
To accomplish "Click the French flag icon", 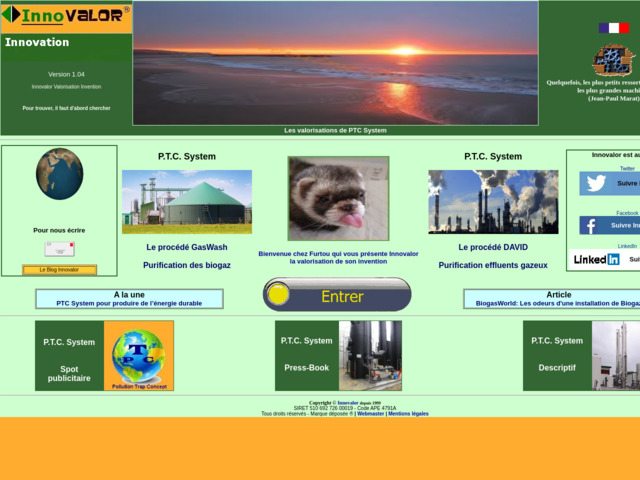I will tap(614, 28).
